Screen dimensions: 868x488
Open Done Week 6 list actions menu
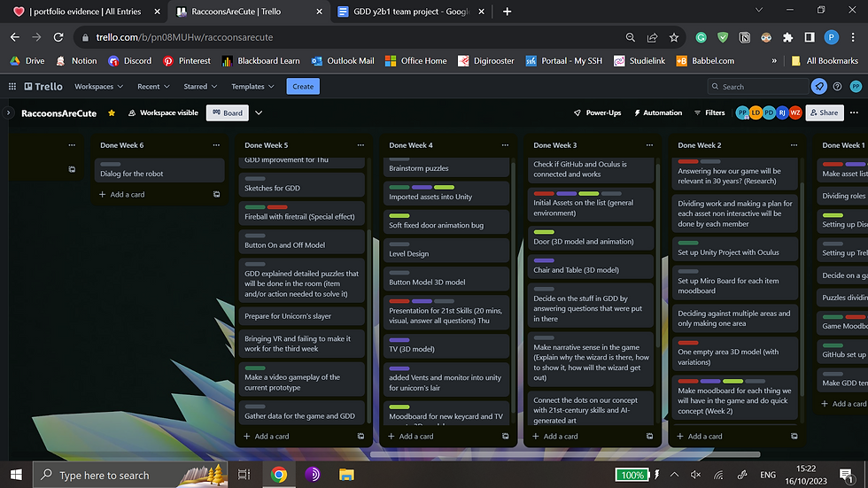point(216,145)
